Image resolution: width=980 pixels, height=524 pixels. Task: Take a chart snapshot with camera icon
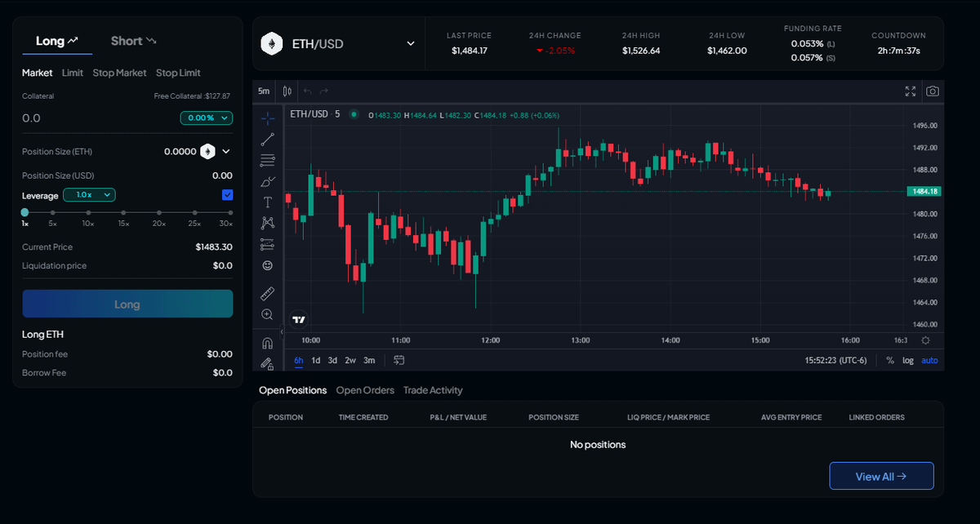(x=933, y=91)
